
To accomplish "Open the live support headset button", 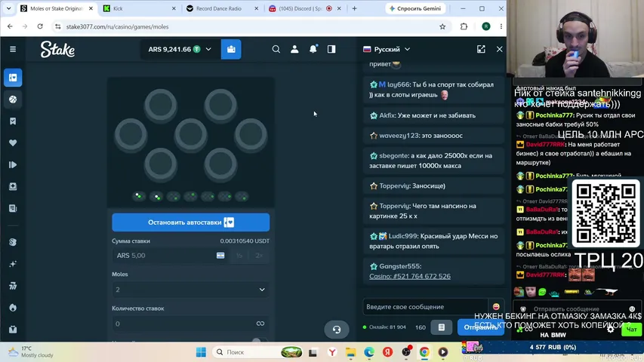I will pos(337,329).
